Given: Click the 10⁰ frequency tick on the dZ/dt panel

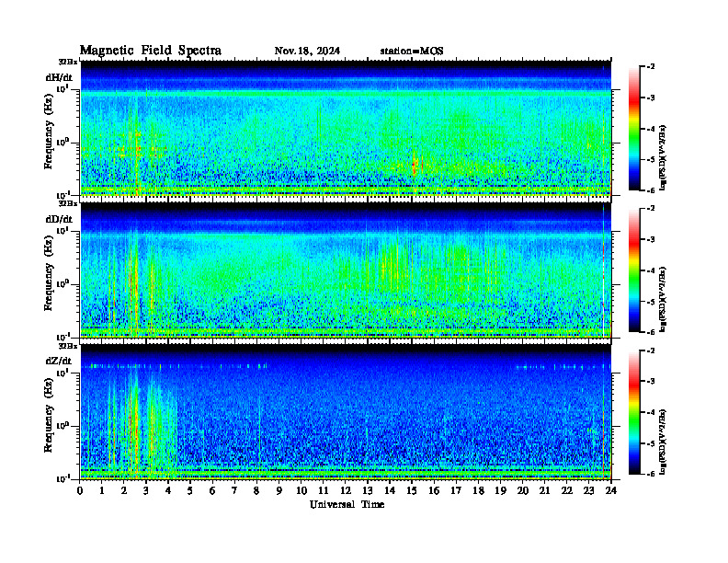Looking at the screenshot, I should pyautogui.click(x=63, y=426).
